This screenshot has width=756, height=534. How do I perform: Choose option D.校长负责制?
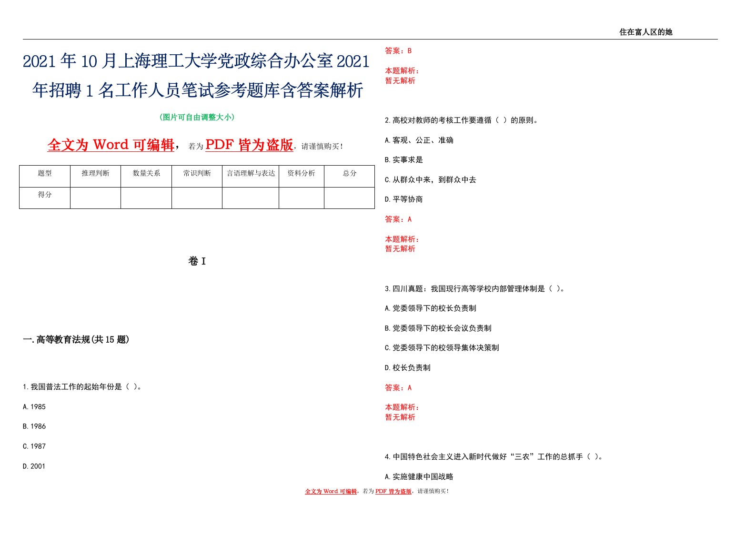[408, 368]
